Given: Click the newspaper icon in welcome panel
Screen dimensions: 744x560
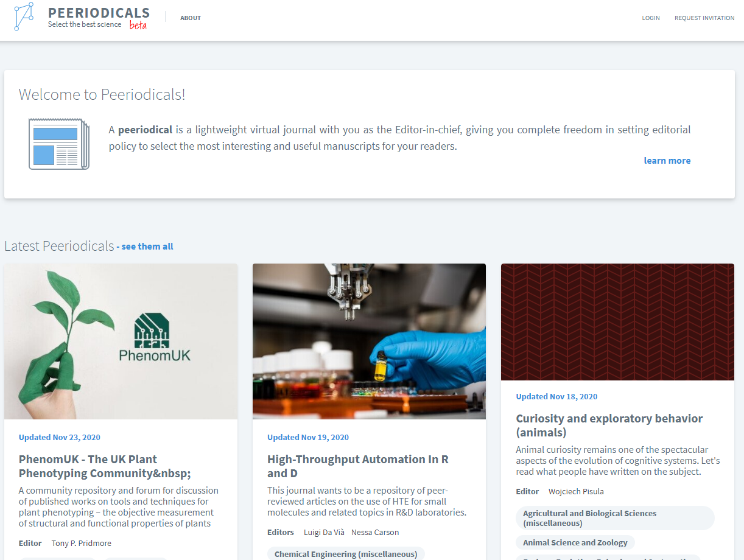Looking at the screenshot, I should coord(59,144).
